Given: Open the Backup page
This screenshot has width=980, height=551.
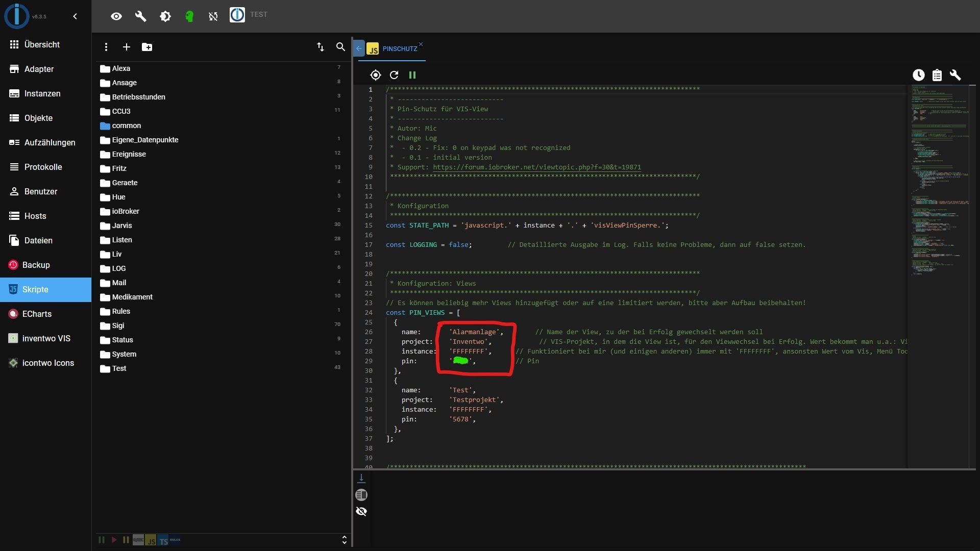Looking at the screenshot, I should pos(45,265).
